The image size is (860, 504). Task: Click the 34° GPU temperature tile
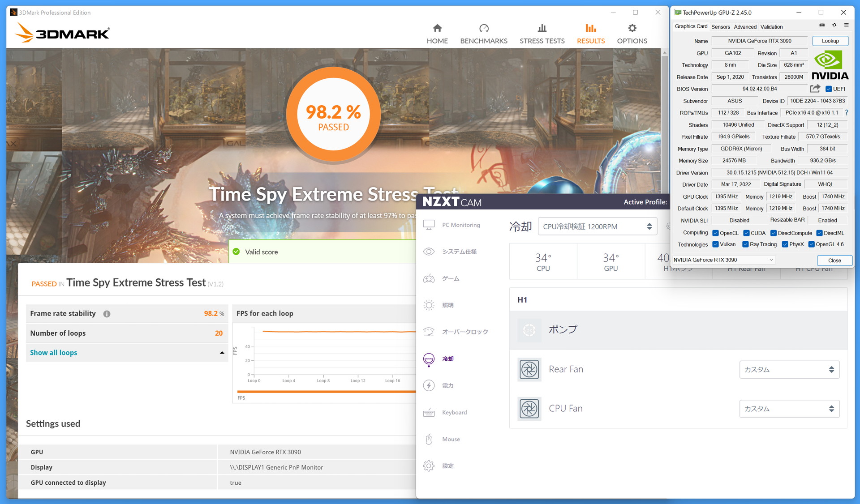[x=611, y=262]
